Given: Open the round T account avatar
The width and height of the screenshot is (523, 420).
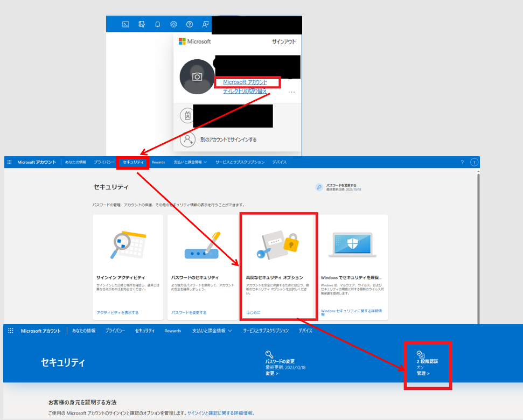Looking at the screenshot, I should 475,162.
